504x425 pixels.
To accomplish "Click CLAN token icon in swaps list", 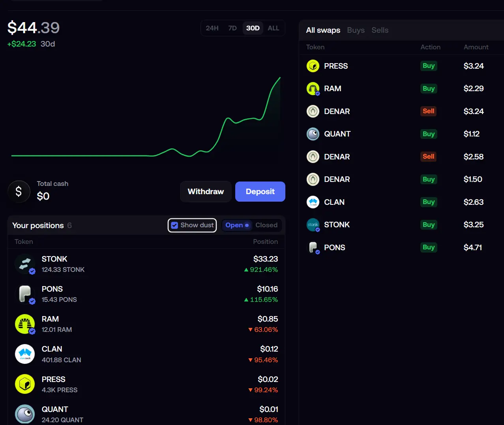I will pyautogui.click(x=313, y=202).
